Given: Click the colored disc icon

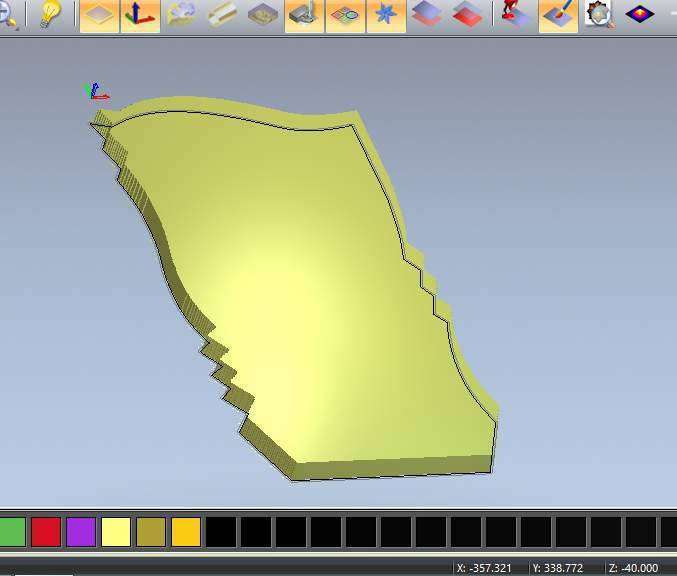Looking at the screenshot, I should (x=345, y=15).
